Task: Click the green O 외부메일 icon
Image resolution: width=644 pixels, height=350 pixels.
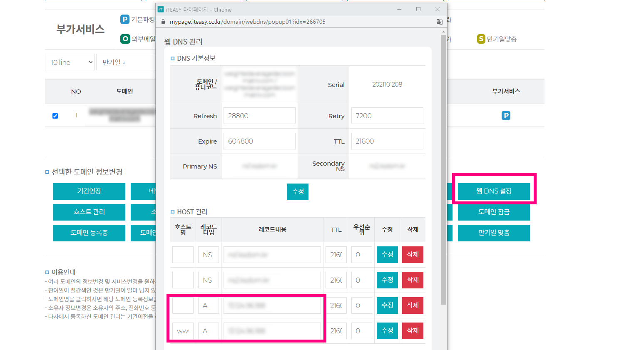Action: click(x=125, y=39)
